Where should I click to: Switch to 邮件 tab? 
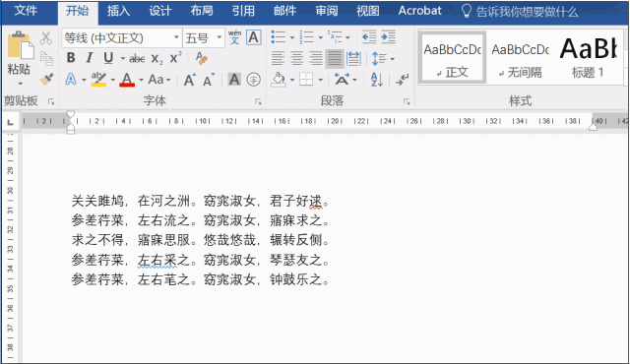(x=284, y=11)
